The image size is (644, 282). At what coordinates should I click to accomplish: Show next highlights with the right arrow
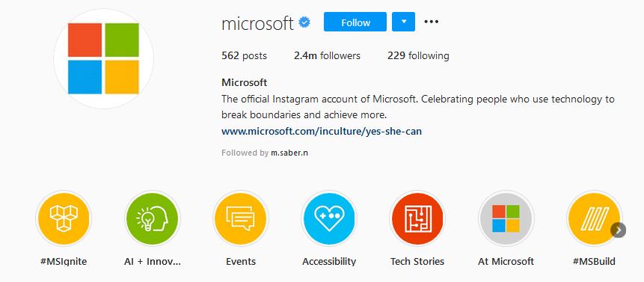click(618, 230)
